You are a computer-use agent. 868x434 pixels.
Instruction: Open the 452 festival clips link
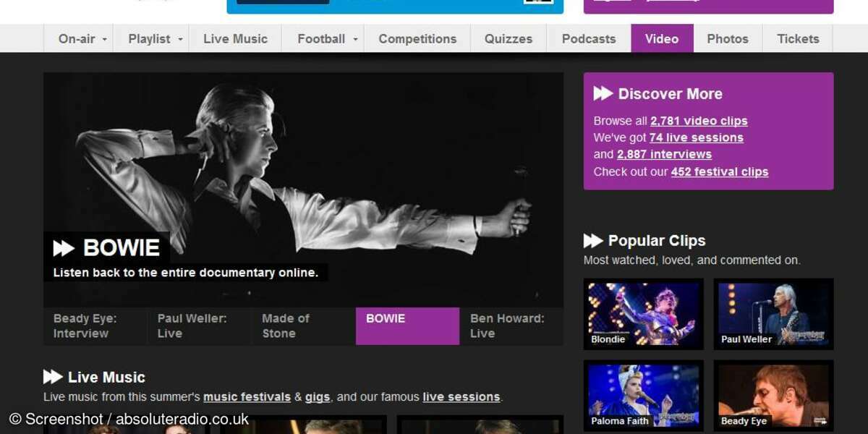(720, 171)
